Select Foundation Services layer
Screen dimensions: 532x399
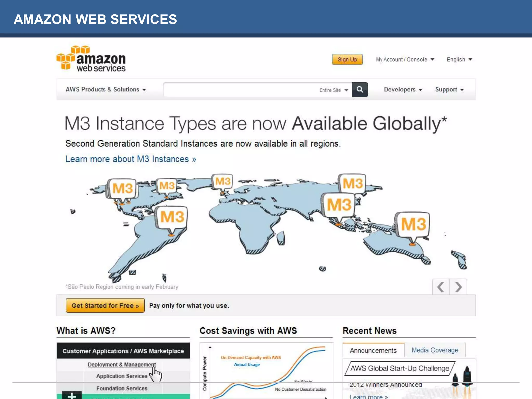point(122,388)
